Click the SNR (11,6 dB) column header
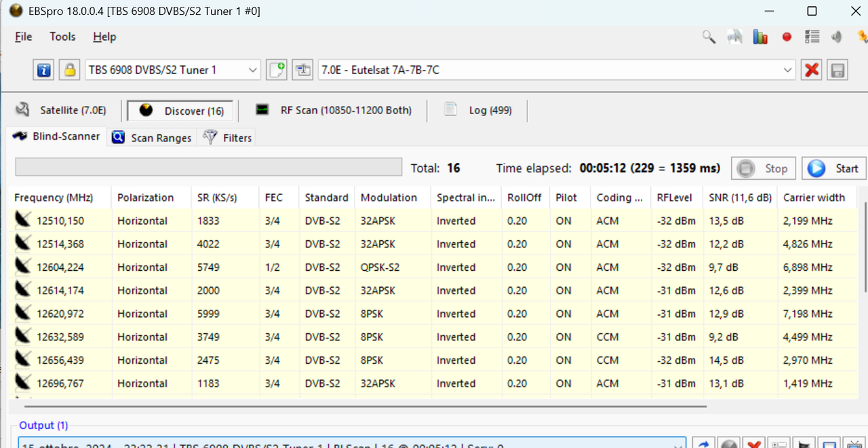868x448 pixels. 740,198
